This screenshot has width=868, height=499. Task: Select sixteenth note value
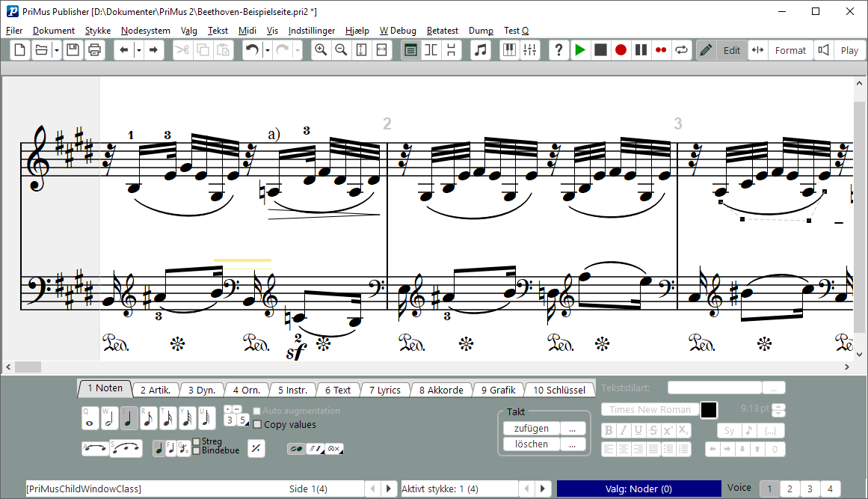167,419
